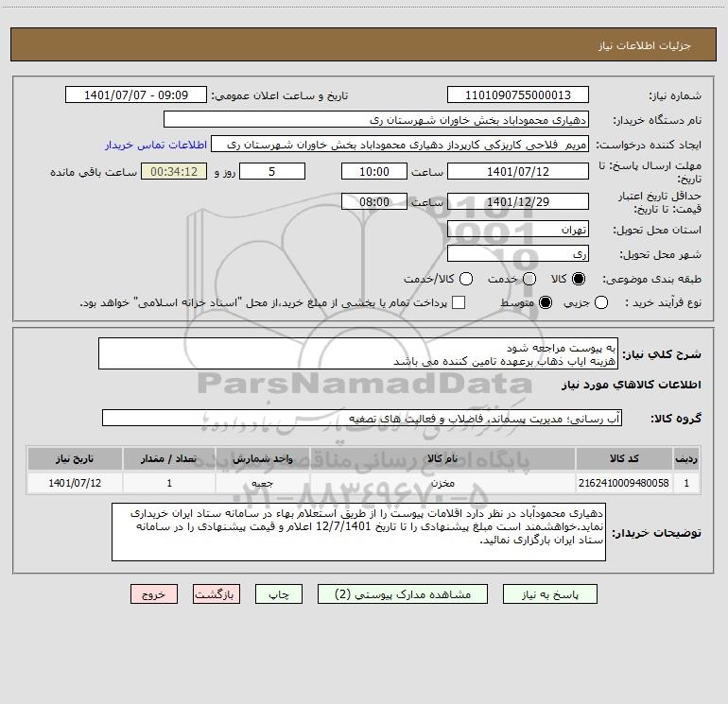Screen dimensions: 728x704
Task: Click the announcement date field 1401/07/07 - 09:09
Action: point(136,94)
